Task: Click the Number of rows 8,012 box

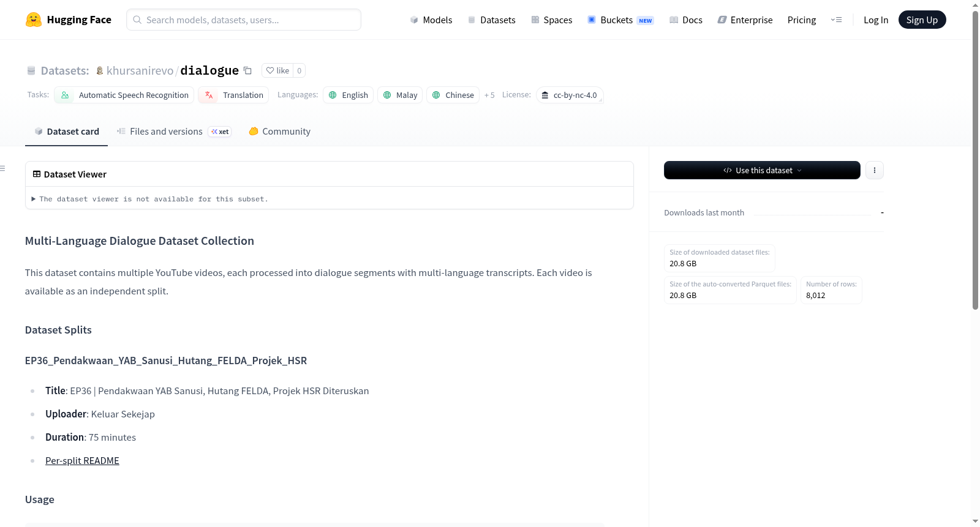Action: click(831, 290)
